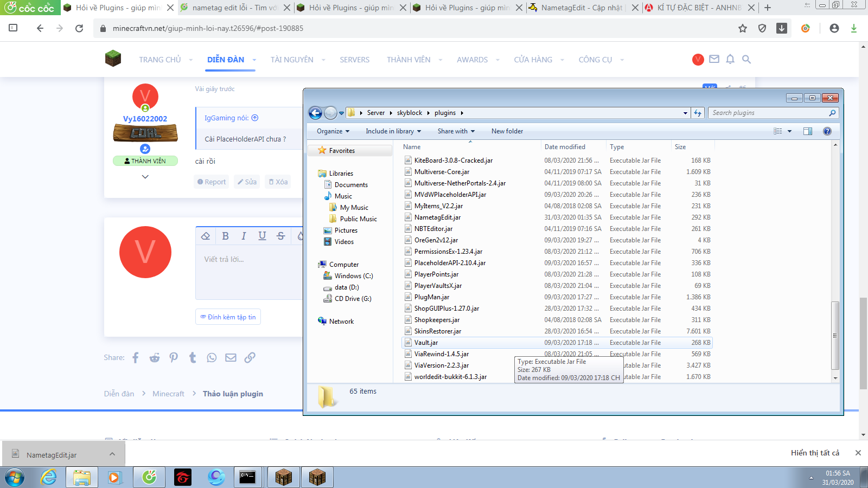Copy the thread link icon

[x=250, y=357]
